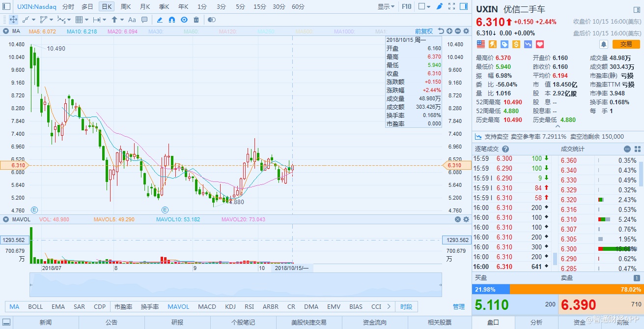Select the trend line drawing tool
Screen dimensions: 644x329
pyautogui.click(x=26, y=20)
